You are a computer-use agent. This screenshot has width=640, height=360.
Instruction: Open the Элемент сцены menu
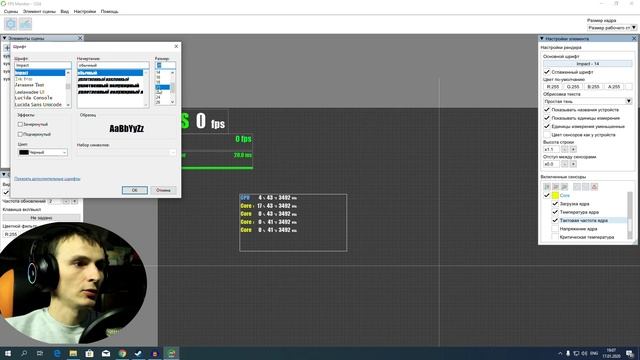click(x=39, y=11)
